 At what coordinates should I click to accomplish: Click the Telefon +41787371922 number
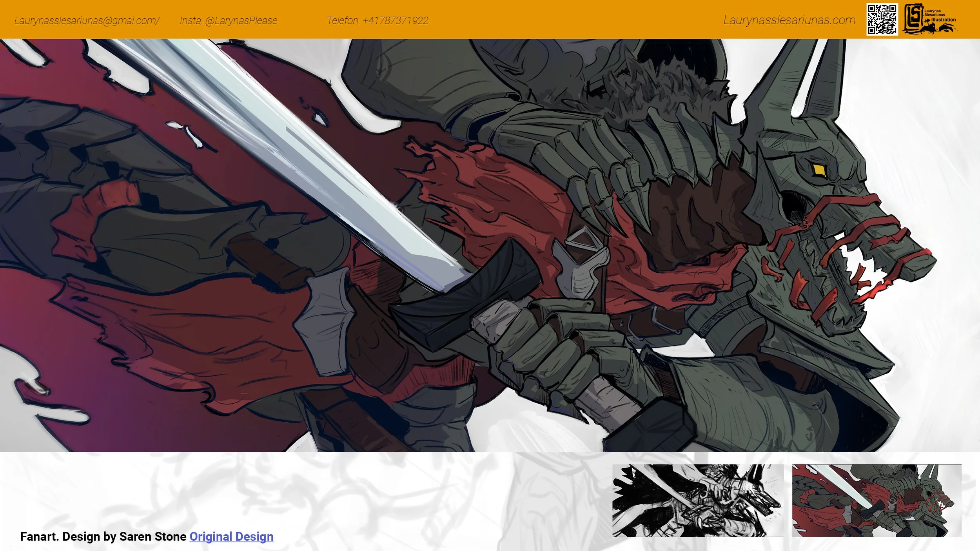pos(377,20)
